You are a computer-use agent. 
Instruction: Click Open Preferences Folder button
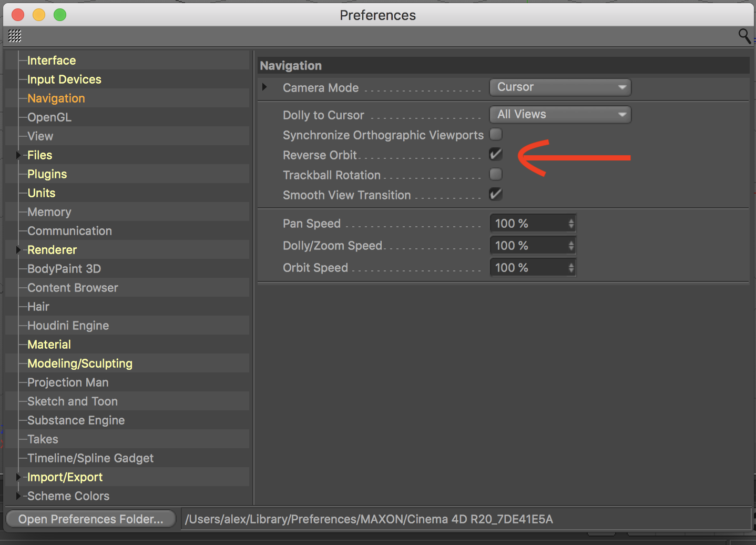click(x=90, y=519)
